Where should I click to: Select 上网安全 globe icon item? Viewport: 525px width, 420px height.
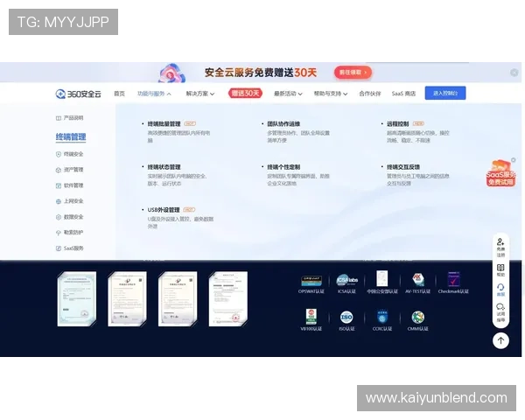click(x=59, y=201)
